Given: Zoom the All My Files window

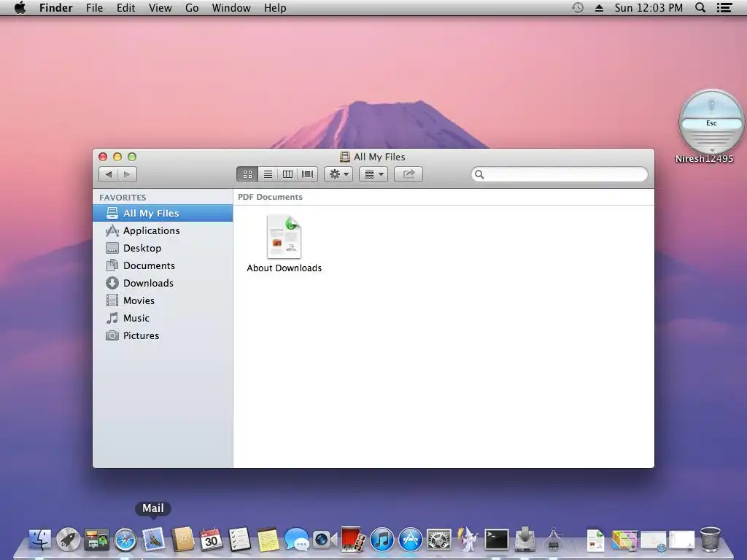Looking at the screenshot, I should 132,157.
